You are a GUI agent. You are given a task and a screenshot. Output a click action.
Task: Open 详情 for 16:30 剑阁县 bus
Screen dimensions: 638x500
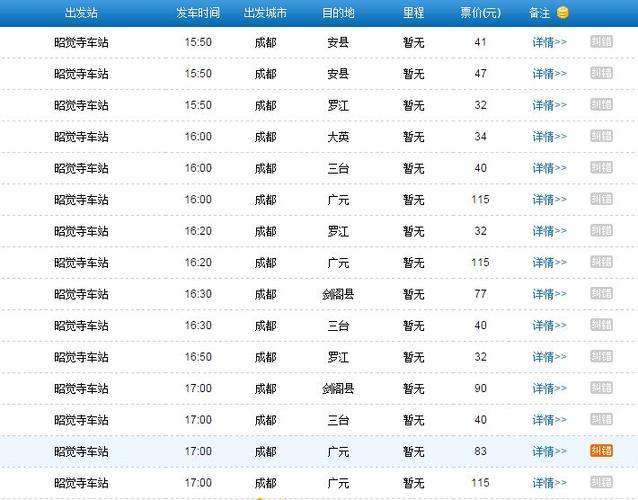pos(549,294)
